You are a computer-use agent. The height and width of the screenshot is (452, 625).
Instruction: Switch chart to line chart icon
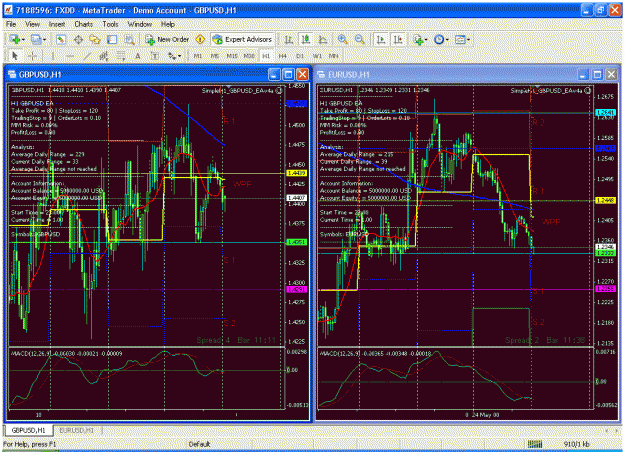click(323, 39)
